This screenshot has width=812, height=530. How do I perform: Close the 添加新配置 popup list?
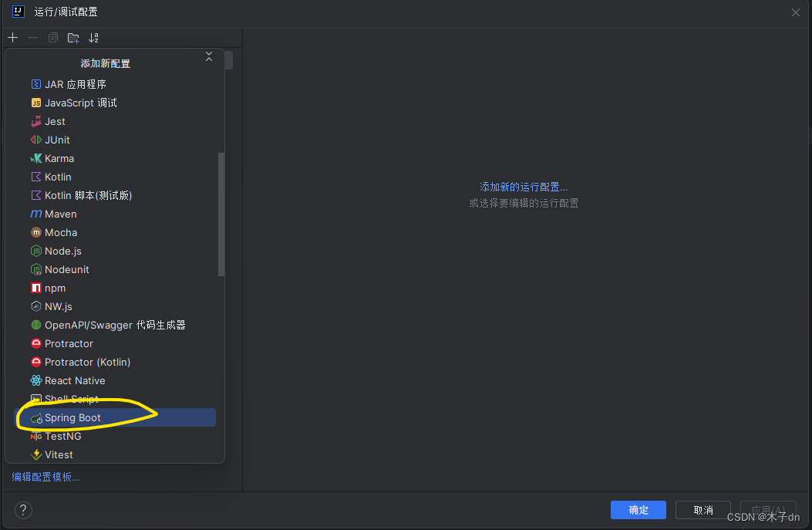[209, 56]
